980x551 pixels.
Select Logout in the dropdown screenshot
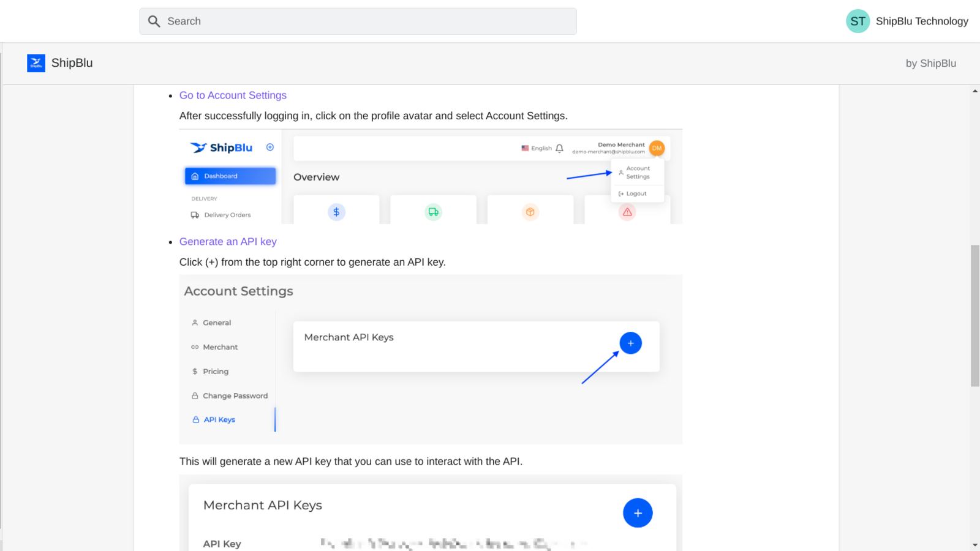[633, 193]
